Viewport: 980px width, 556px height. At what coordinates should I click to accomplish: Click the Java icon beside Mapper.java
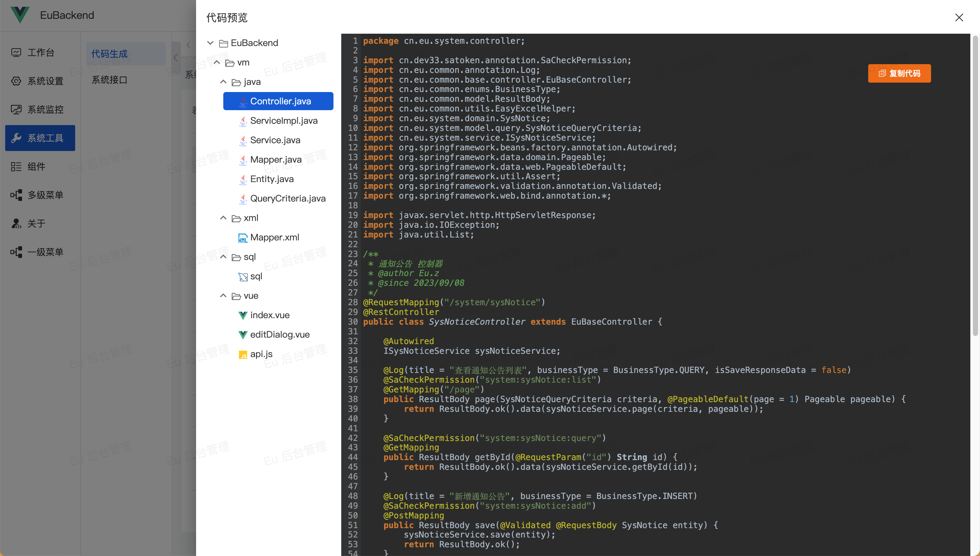(243, 160)
